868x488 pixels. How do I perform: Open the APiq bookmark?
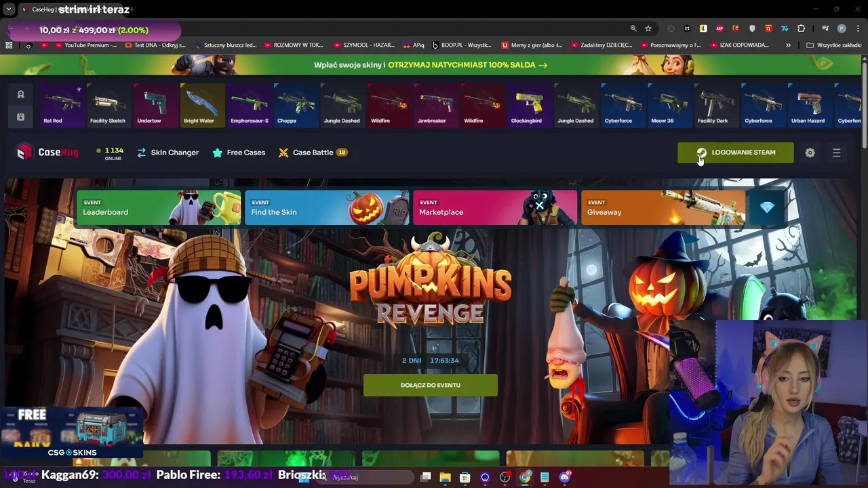pos(413,45)
